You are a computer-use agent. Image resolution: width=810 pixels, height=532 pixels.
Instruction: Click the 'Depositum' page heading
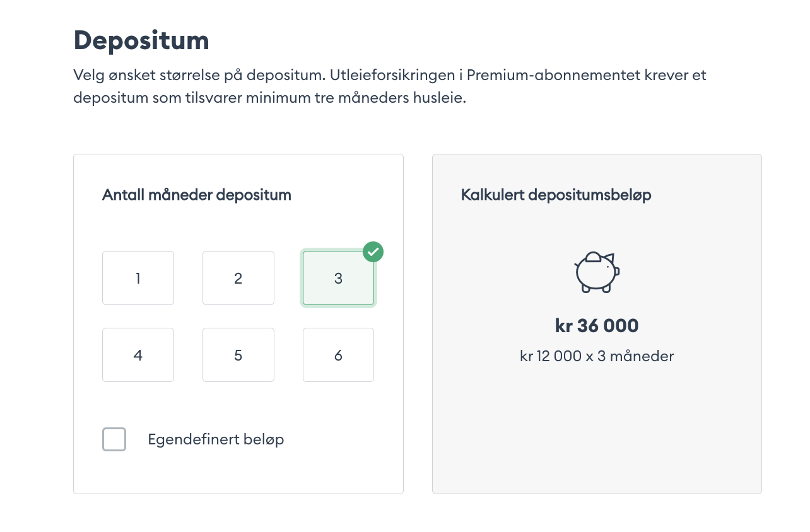coord(141,41)
